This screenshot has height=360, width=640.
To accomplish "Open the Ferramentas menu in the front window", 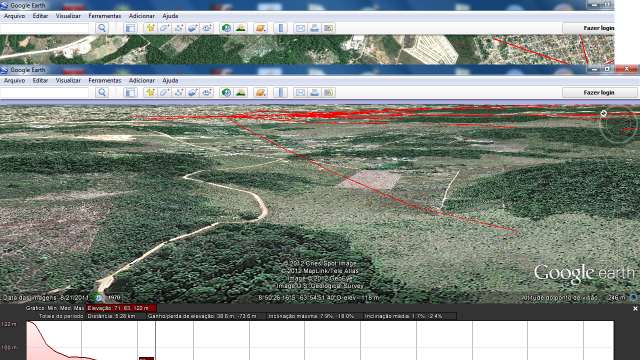I will point(105,80).
